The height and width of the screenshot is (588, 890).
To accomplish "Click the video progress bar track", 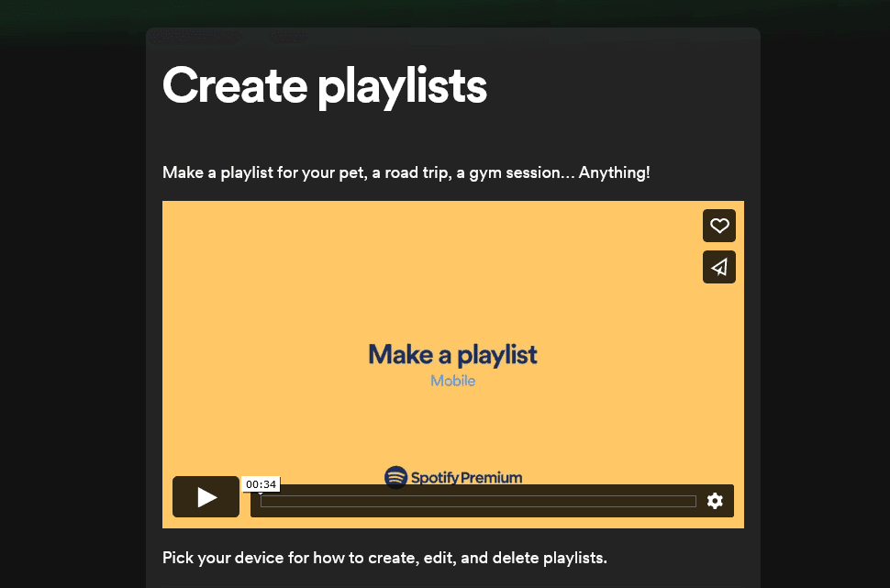I will click(478, 501).
